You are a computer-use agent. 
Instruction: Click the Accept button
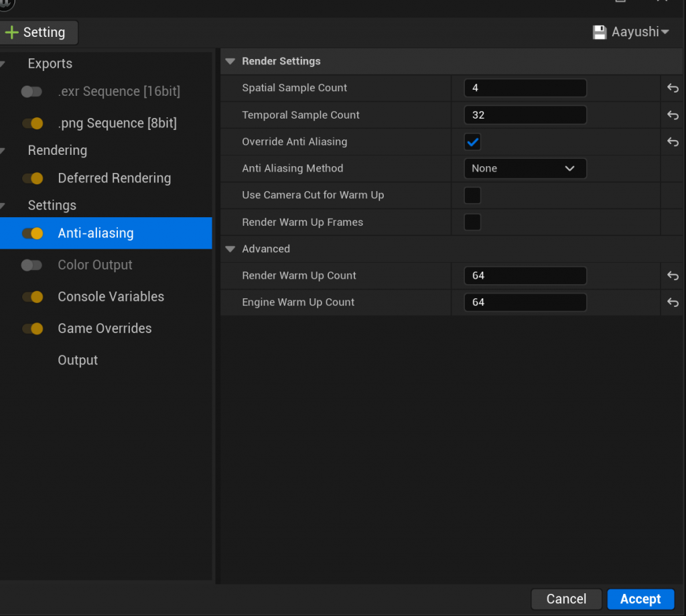pos(640,599)
